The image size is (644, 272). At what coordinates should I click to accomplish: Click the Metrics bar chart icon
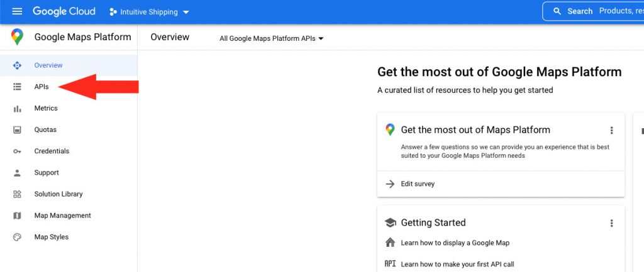tap(17, 108)
